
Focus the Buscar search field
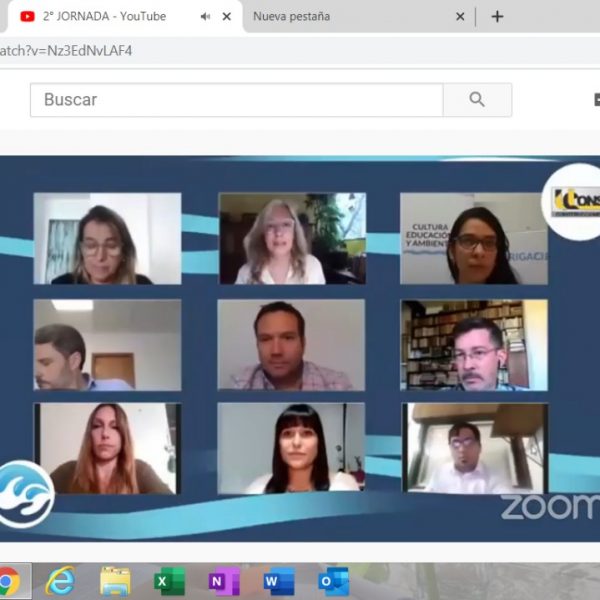236,100
